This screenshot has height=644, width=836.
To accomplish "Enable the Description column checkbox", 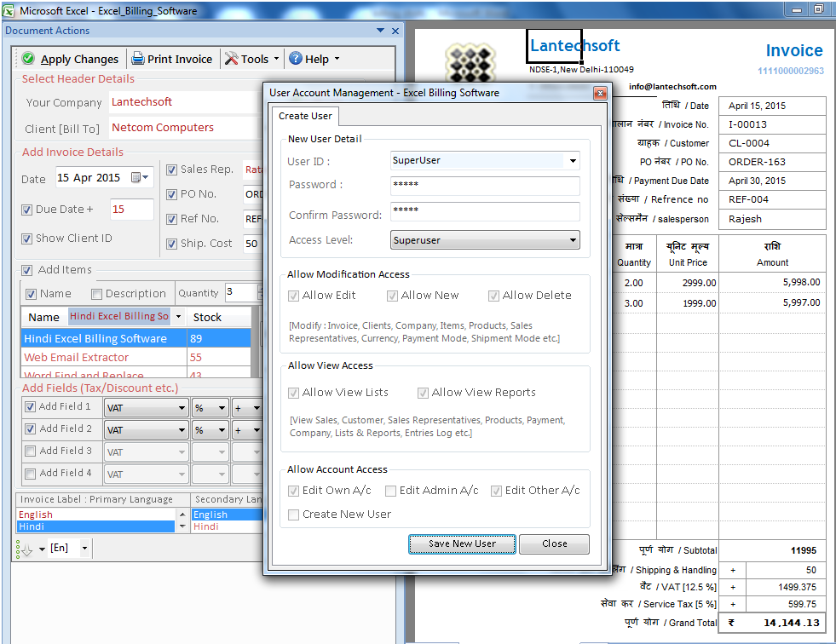I will tap(96, 294).
